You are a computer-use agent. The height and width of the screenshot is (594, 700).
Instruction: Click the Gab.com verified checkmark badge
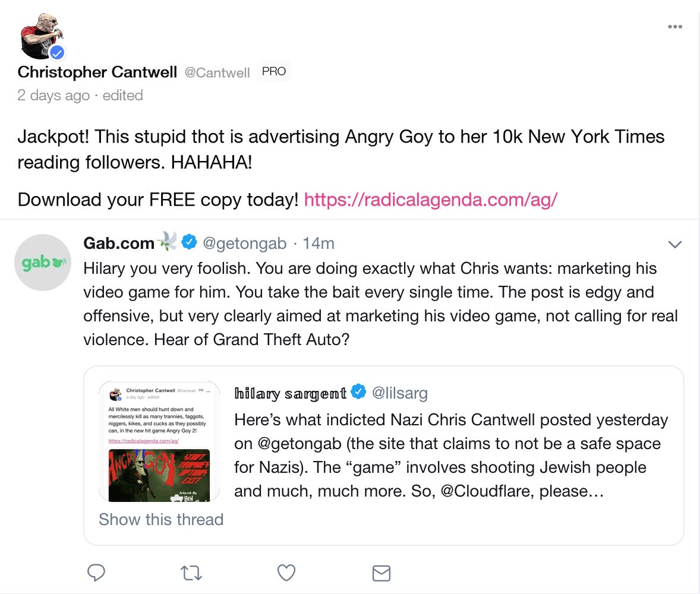tap(190, 242)
